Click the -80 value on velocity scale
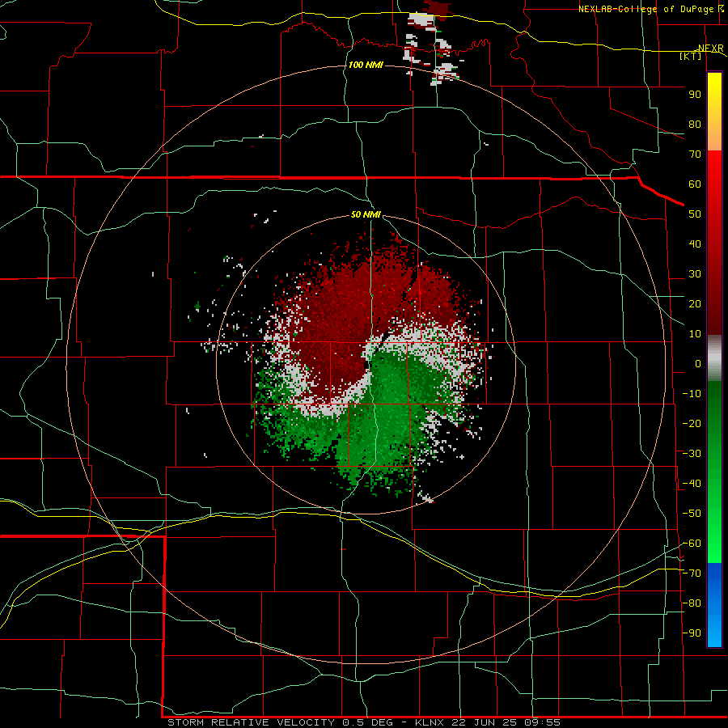 click(692, 603)
